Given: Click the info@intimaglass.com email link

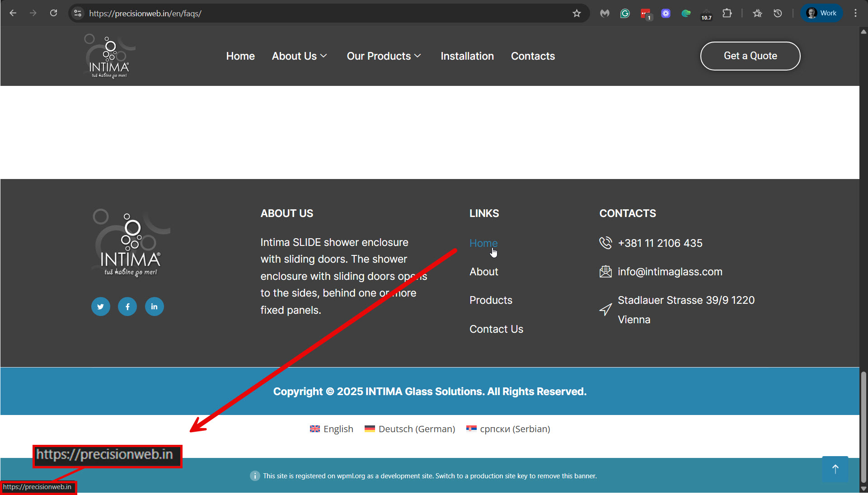Looking at the screenshot, I should tap(670, 272).
